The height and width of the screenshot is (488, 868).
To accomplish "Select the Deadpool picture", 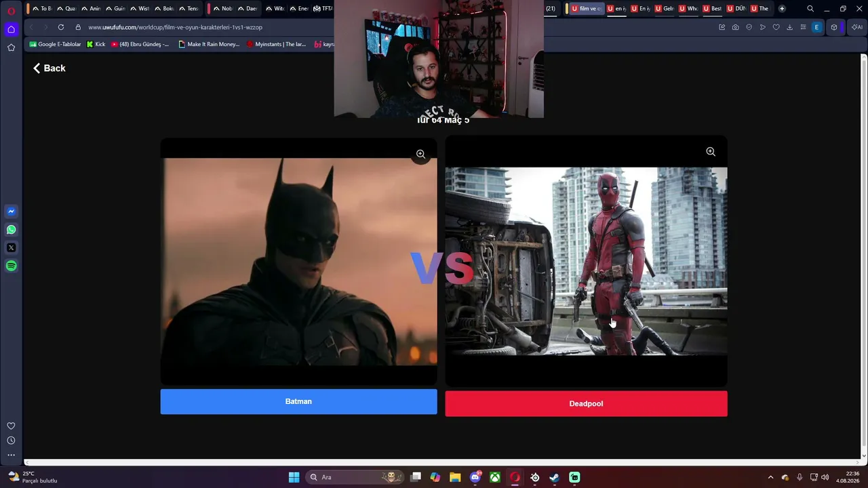I will pyautogui.click(x=586, y=261).
